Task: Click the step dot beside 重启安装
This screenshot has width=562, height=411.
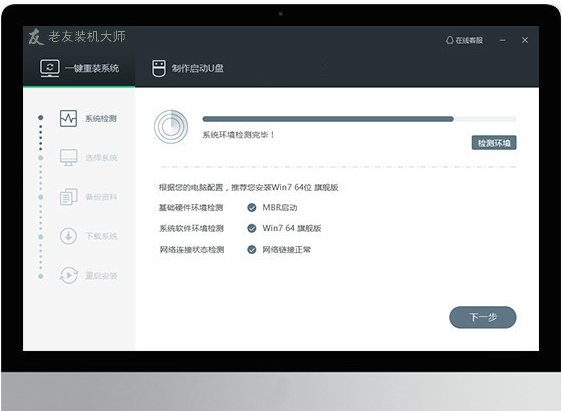Action: (41, 276)
